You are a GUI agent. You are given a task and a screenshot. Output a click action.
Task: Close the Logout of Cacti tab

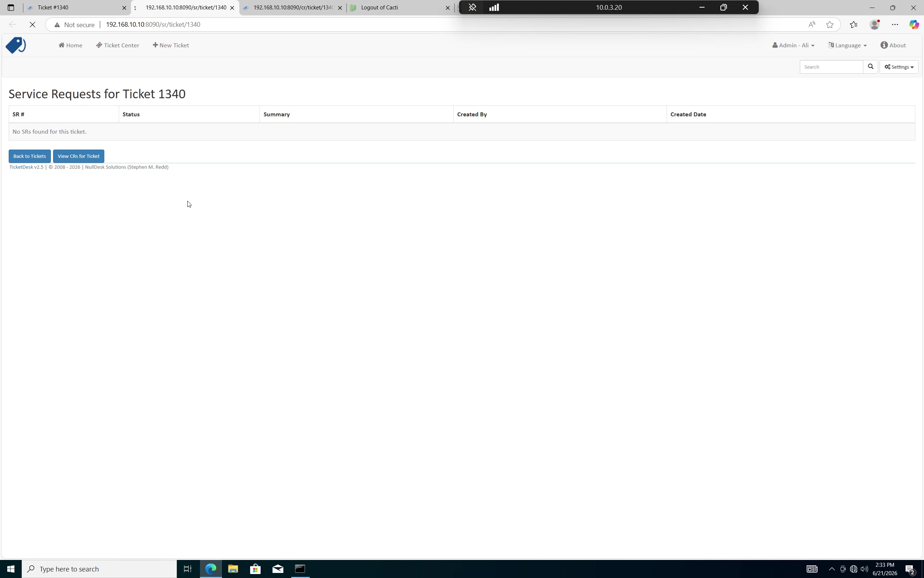448,8
